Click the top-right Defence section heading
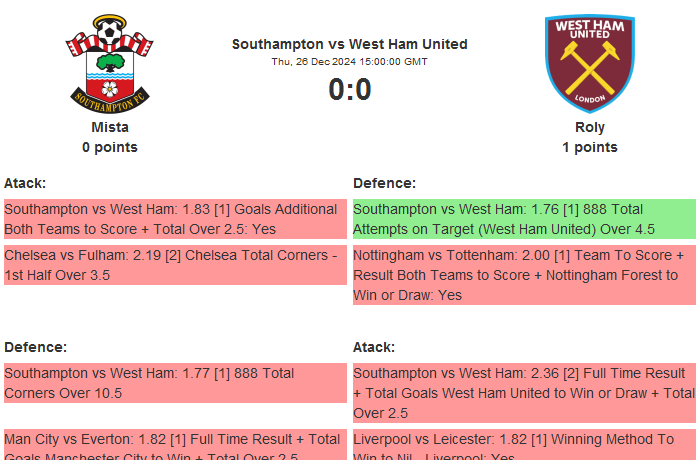 pos(384,183)
